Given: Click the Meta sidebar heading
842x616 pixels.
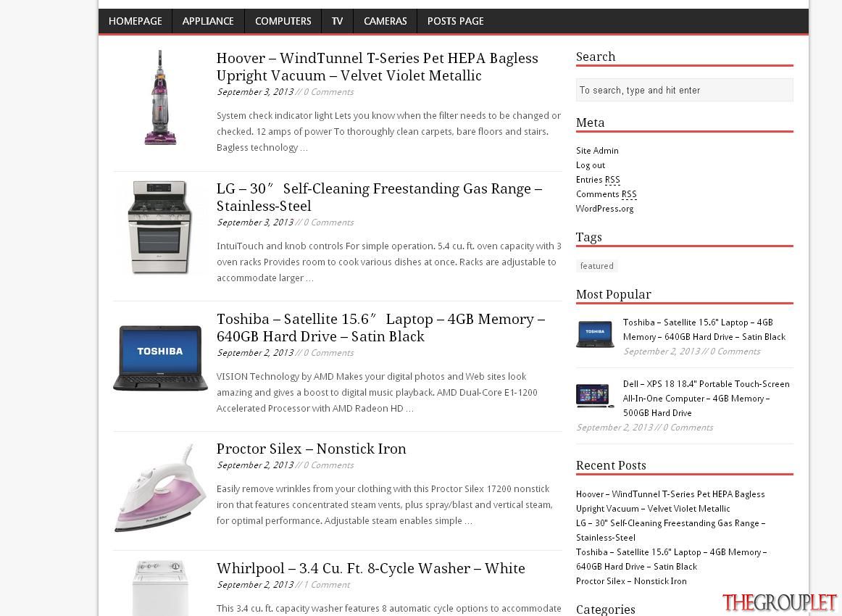Looking at the screenshot, I should 590,122.
